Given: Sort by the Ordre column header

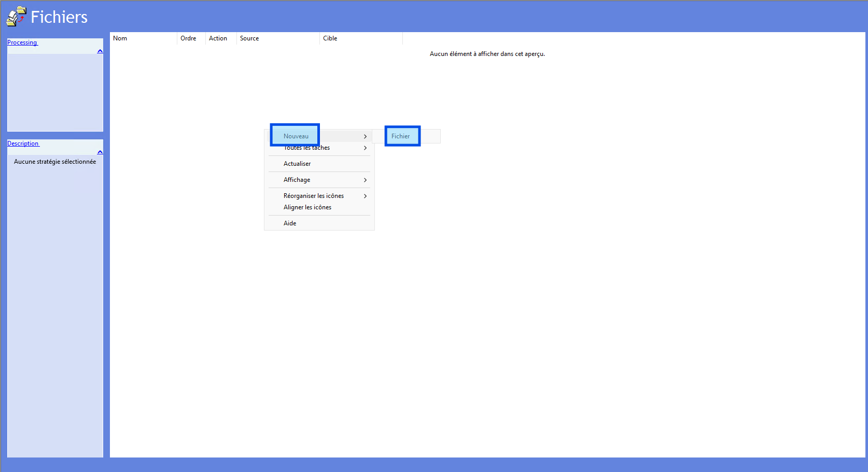Looking at the screenshot, I should [x=191, y=38].
